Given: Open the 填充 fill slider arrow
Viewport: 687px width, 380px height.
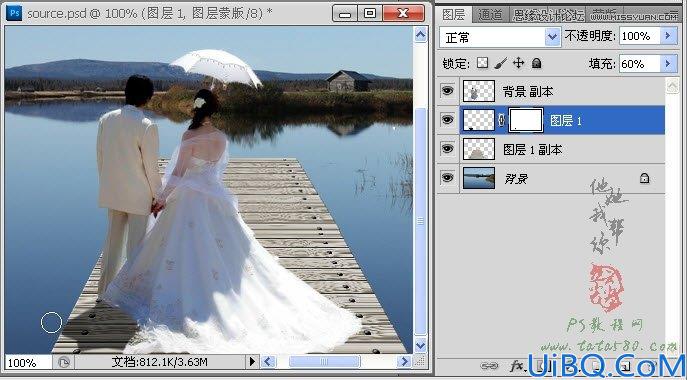Looking at the screenshot, I should click(668, 64).
